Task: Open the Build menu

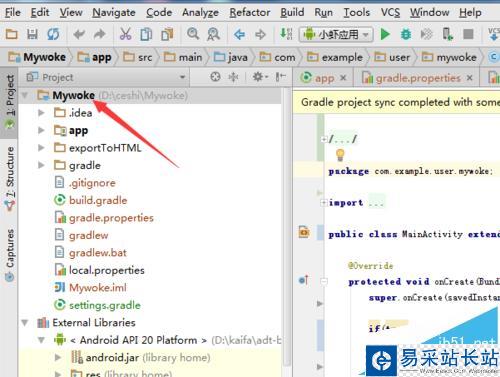Action: click(x=292, y=13)
